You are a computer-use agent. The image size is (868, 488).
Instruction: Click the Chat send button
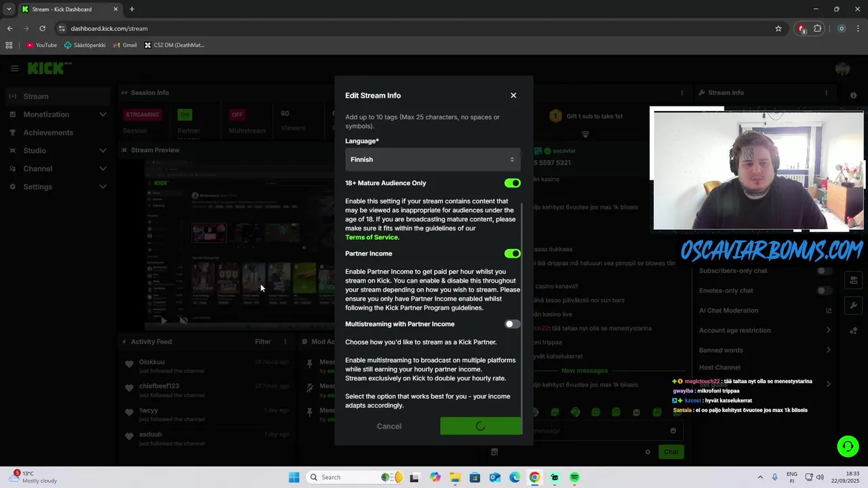[671, 452]
